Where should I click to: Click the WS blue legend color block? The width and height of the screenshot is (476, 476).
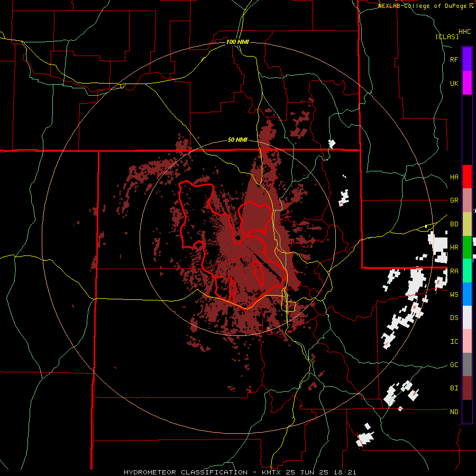pos(467,294)
